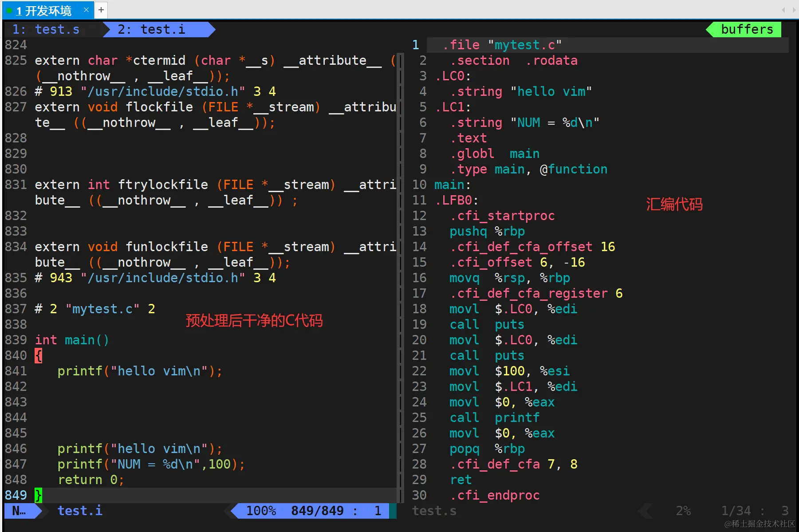Viewport: 799px width, 532px height.
Task: Place cursor on '.file "mytest.c"' line
Action: (x=502, y=45)
